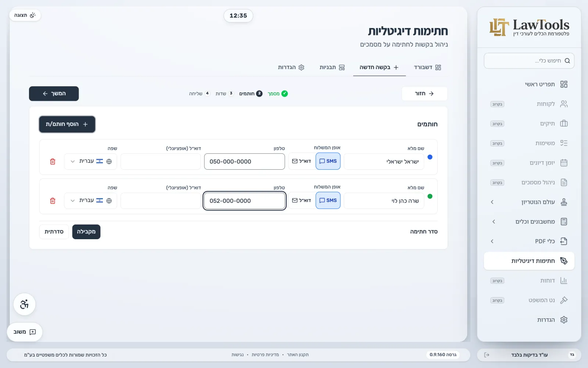Expand עולם הנוטריון sidebar section
The image size is (588, 368).
529,202
